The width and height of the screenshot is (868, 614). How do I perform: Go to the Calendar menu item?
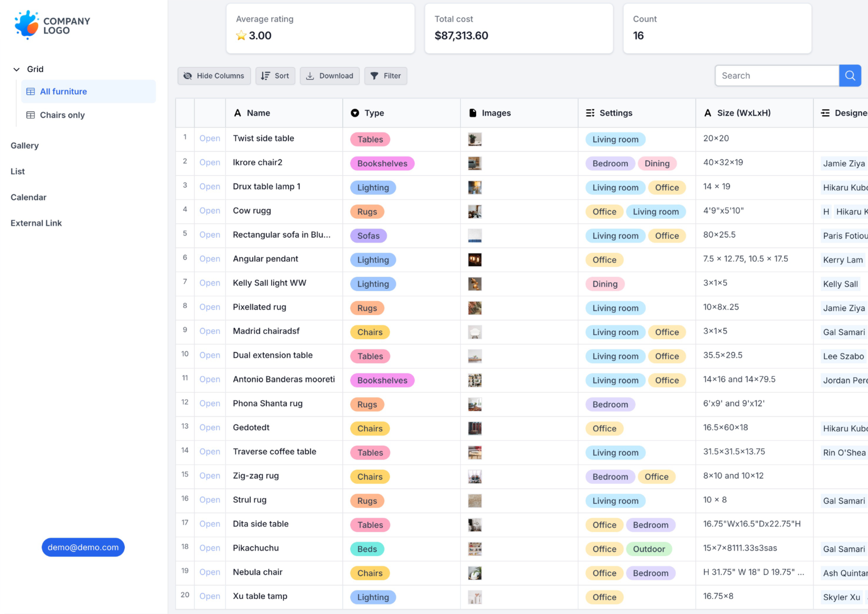[x=28, y=197]
